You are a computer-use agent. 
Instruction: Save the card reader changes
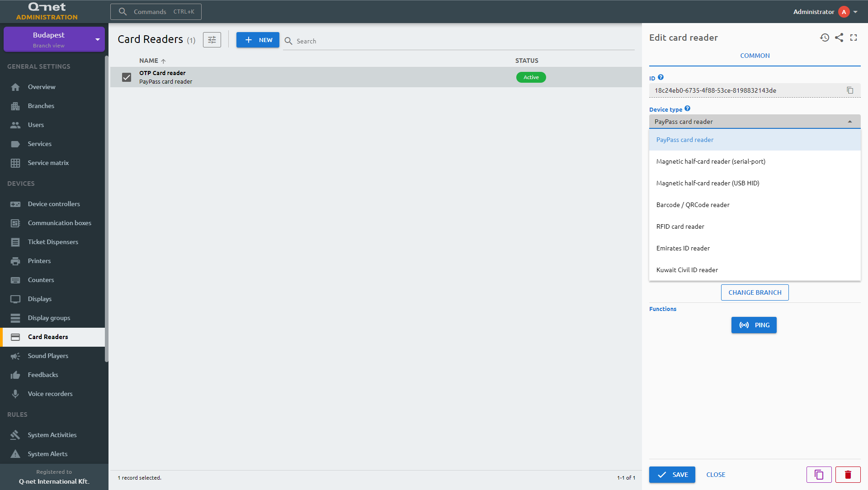click(x=672, y=475)
